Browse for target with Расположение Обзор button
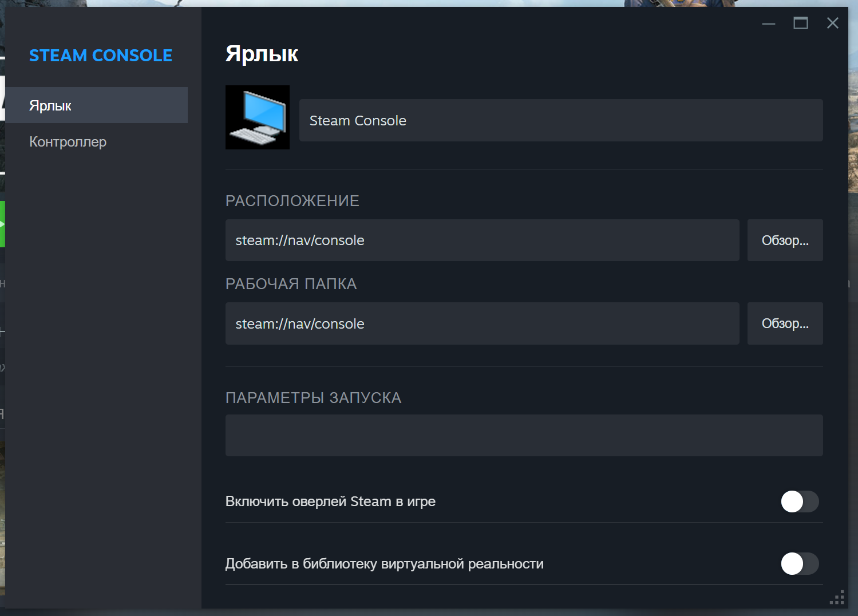 coord(785,240)
